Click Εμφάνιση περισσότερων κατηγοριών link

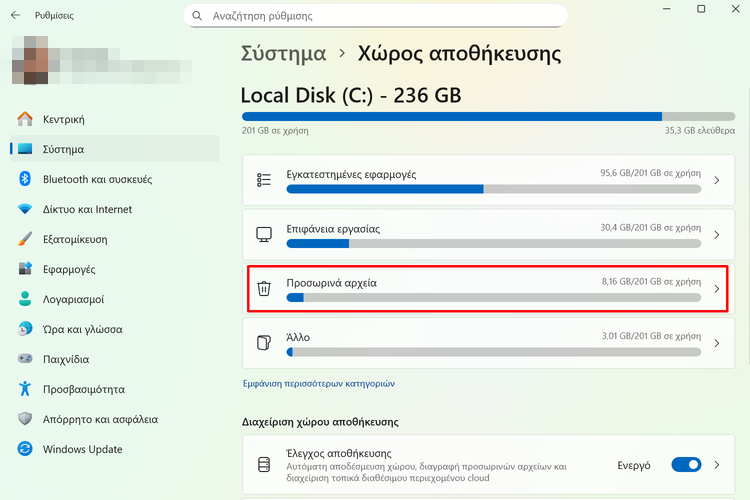pos(319,384)
